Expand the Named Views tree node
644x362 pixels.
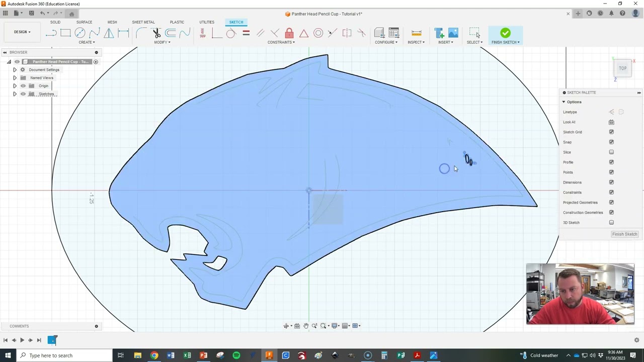tap(15, 78)
